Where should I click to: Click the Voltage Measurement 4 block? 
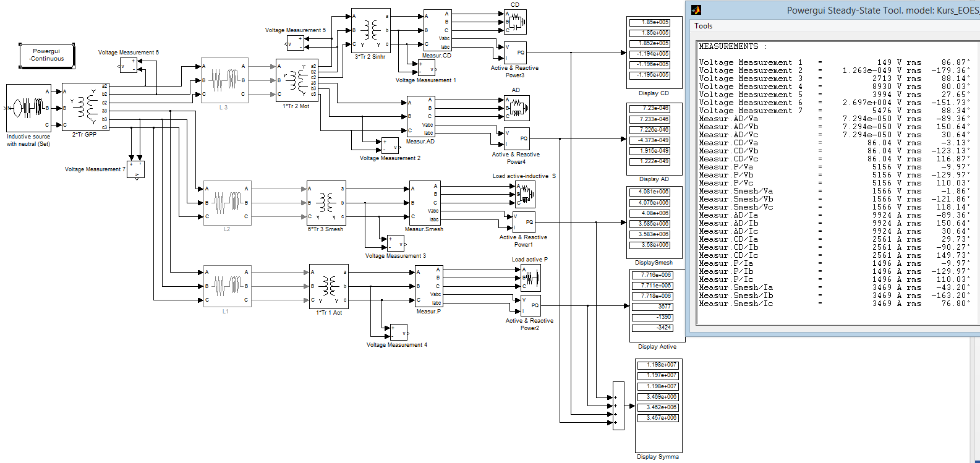pos(399,332)
